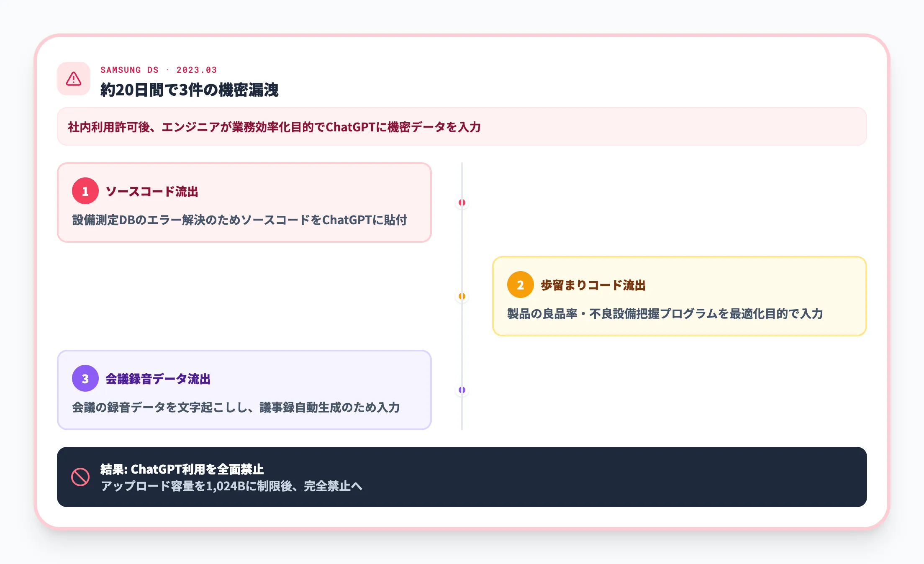The image size is (924, 564).
Task: Click the '歩留まりコード流出' card title
Action: [593, 285]
